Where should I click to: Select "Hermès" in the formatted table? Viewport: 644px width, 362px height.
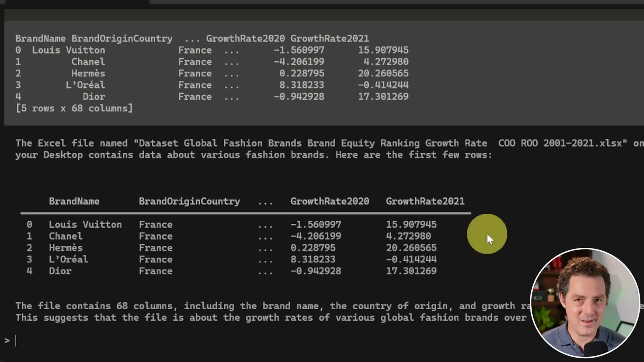[x=66, y=248]
